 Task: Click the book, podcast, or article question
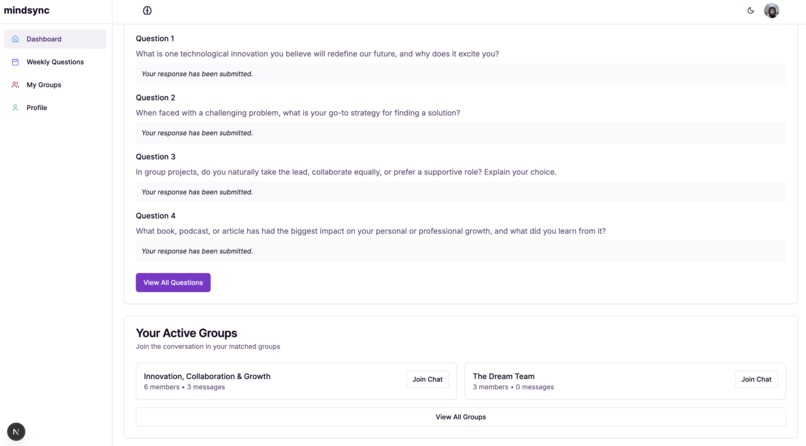tap(371, 231)
